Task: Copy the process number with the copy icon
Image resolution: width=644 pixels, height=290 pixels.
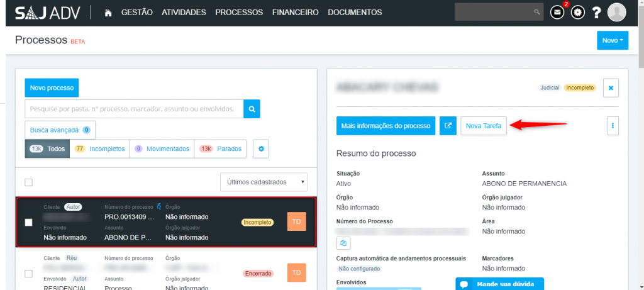Action: [343, 243]
